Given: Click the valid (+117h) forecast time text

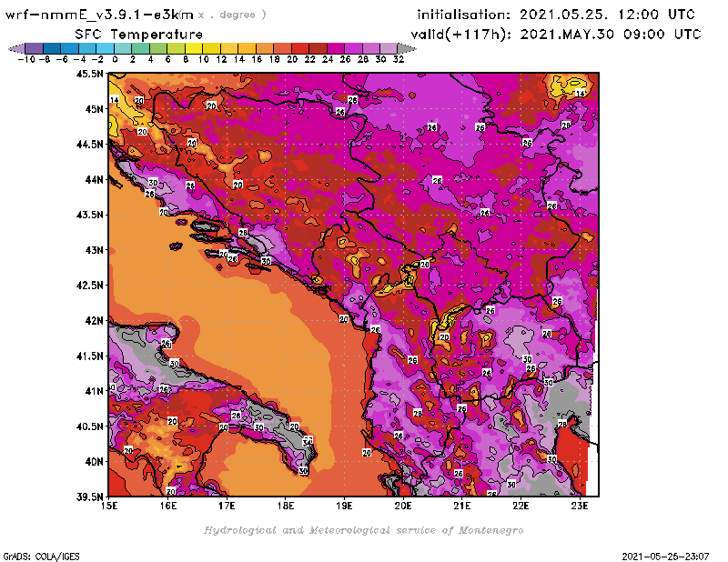Looking at the screenshot, I should click(559, 34).
